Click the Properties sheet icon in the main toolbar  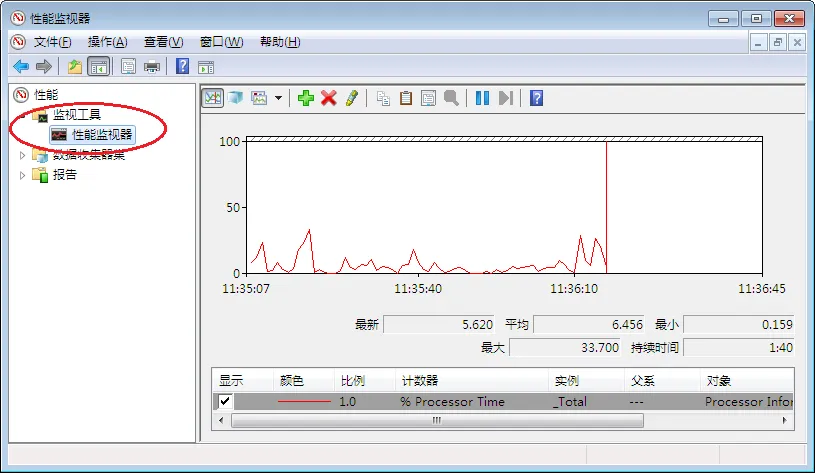pos(128,67)
